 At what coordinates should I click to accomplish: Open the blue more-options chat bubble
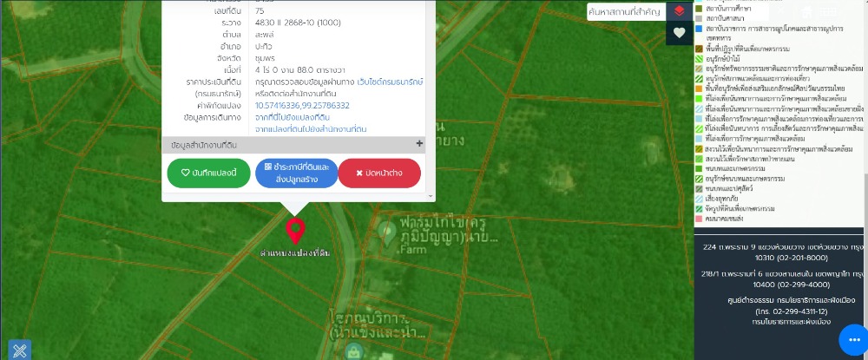pos(852,339)
